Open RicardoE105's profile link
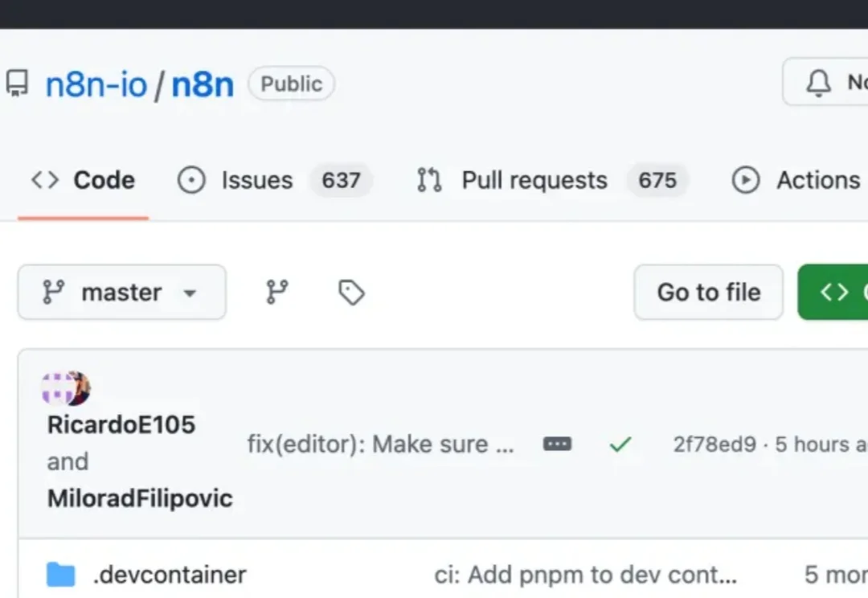868x598 pixels. tap(121, 424)
